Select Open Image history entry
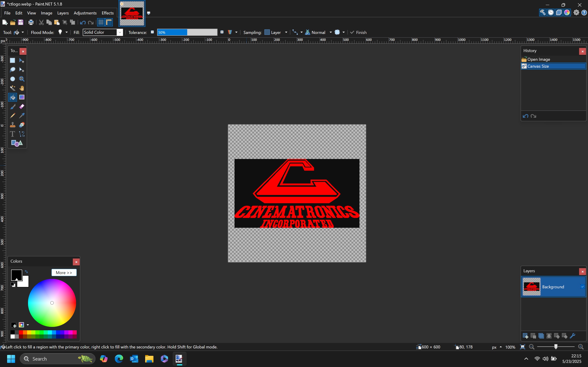Screen dimensions: 588x367 click(x=538, y=59)
